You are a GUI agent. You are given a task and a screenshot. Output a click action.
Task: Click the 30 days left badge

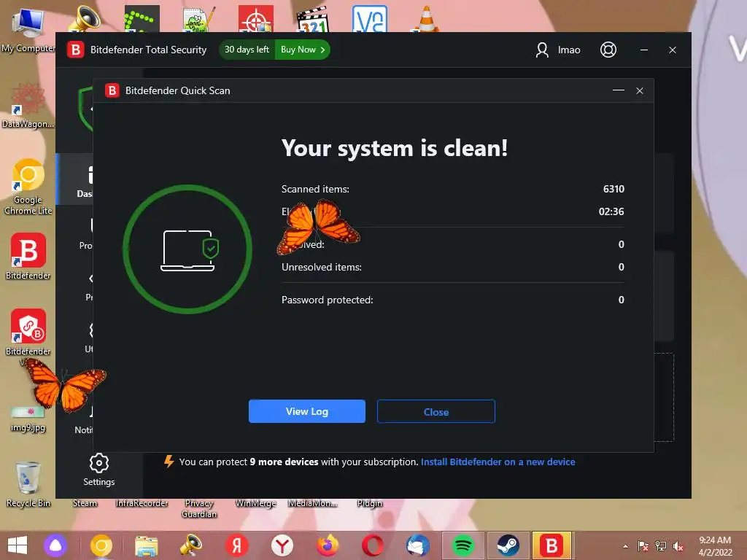tap(247, 50)
